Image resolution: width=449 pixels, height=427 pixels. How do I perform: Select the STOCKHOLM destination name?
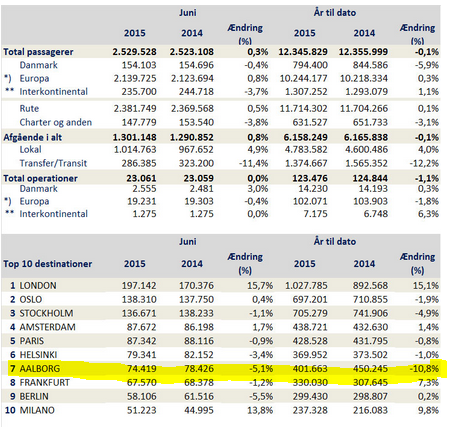(x=46, y=313)
